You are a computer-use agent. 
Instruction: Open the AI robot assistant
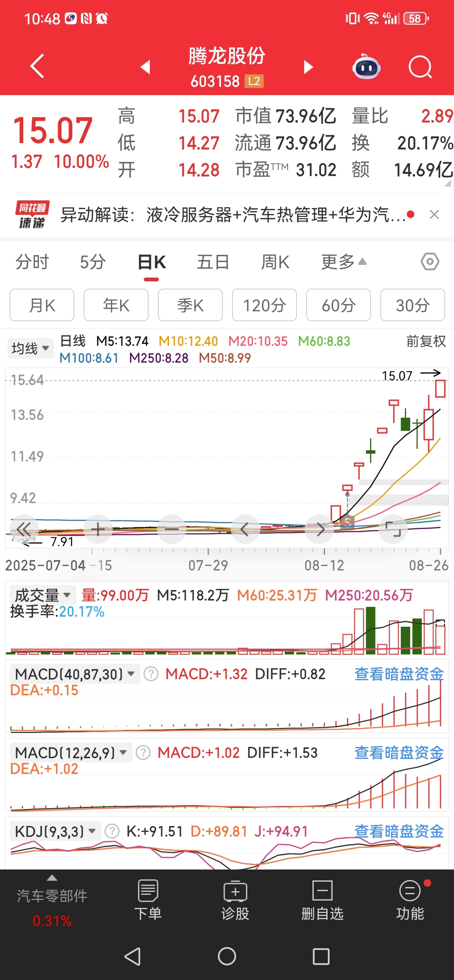(366, 67)
